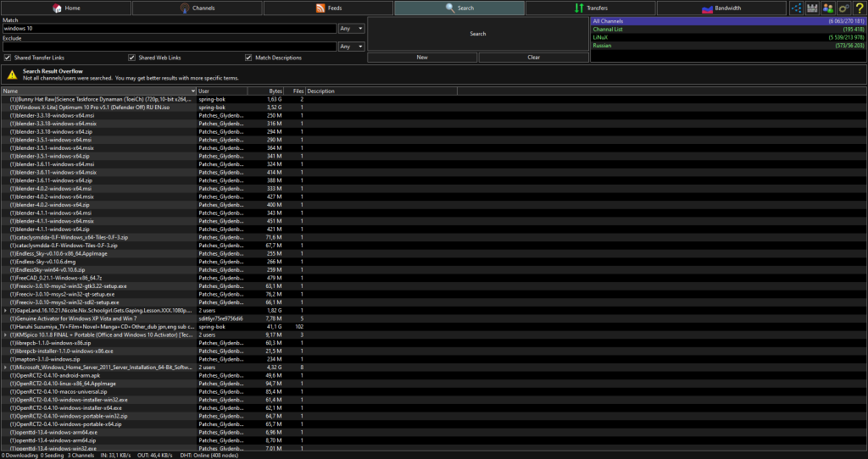The height and width of the screenshot is (459, 868).
Task: Select Windows X-Lite Optimum 10 Pro row
Action: [434, 108]
